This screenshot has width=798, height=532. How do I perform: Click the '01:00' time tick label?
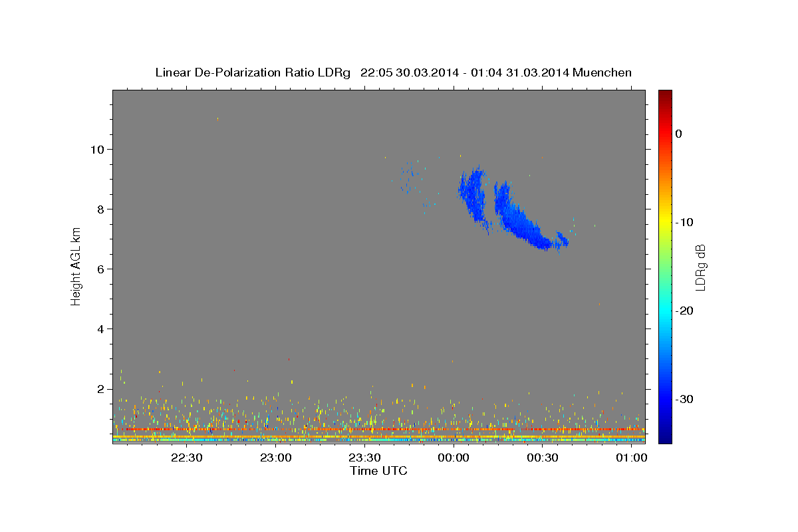(631, 458)
